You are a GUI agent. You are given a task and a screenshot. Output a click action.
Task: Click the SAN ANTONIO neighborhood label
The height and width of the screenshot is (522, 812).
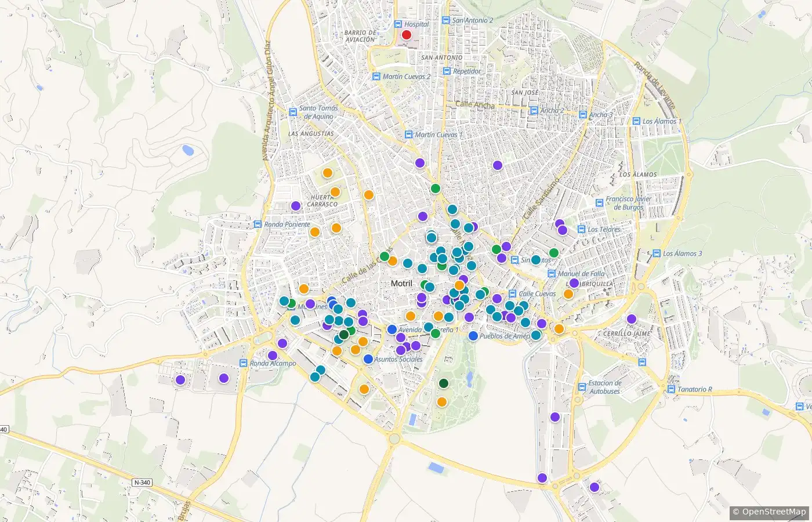(442, 57)
